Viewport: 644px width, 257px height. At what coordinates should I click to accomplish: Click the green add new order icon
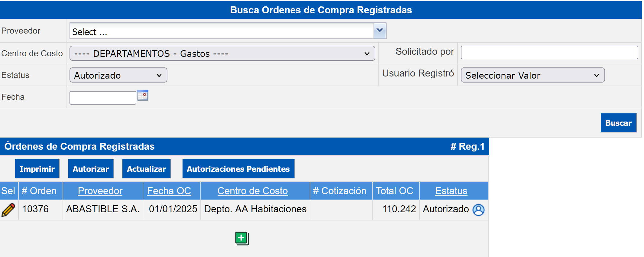pyautogui.click(x=242, y=238)
